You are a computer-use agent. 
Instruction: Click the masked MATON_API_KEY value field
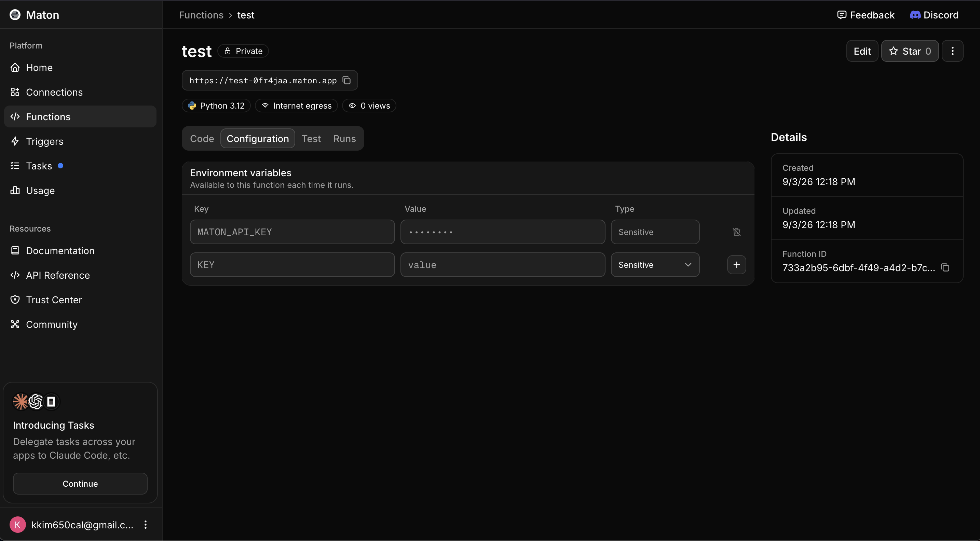point(503,232)
